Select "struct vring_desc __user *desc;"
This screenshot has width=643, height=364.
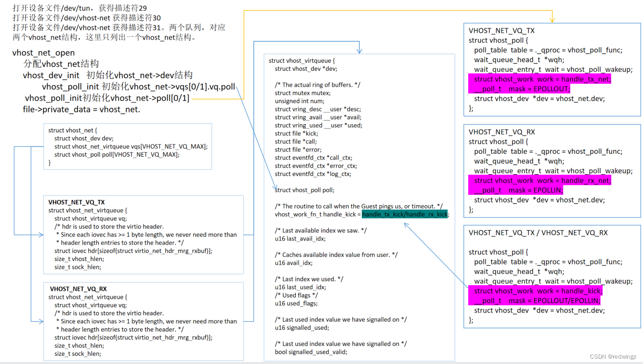318,109
